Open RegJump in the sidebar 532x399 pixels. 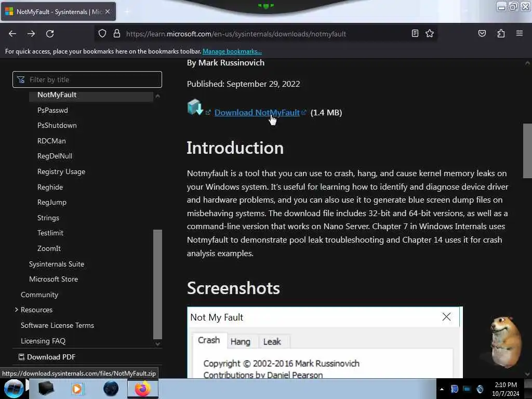[52, 202]
